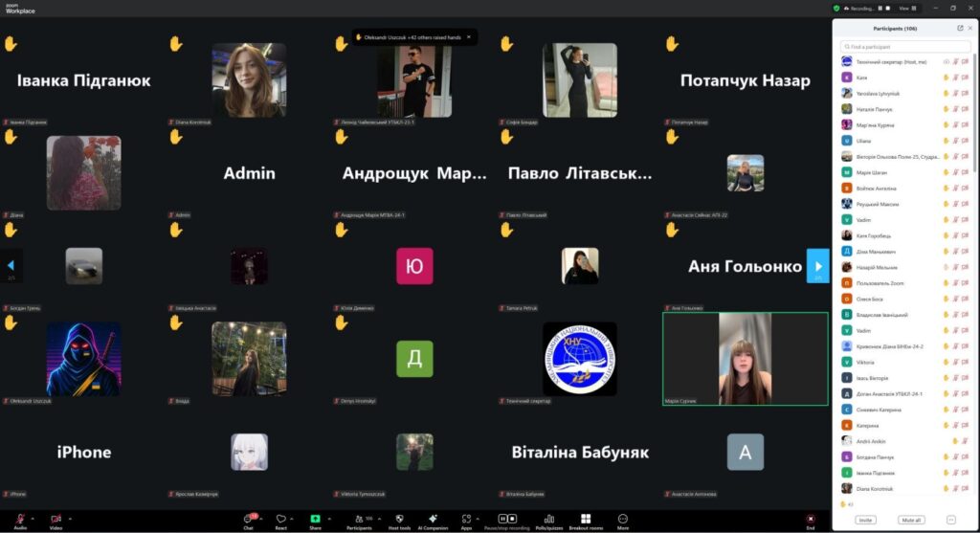Viewport: 980px width, 533px height.
Task: Open Polls/quizzes
Action: click(548, 520)
